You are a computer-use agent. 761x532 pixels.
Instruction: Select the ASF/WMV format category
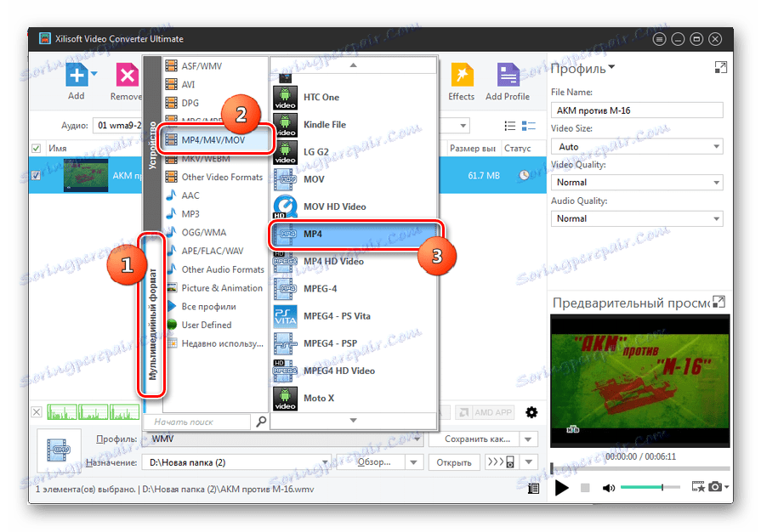coord(216,66)
